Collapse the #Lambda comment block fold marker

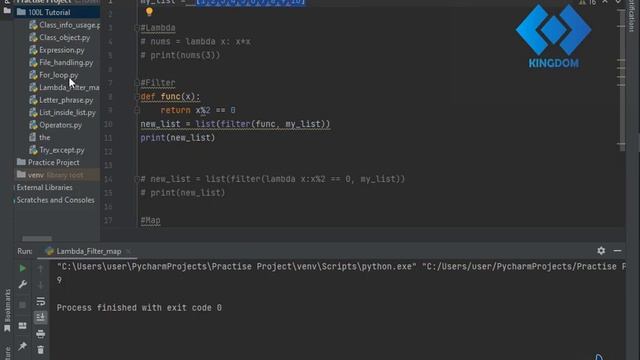pyautogui.click(x=137, y=28)
